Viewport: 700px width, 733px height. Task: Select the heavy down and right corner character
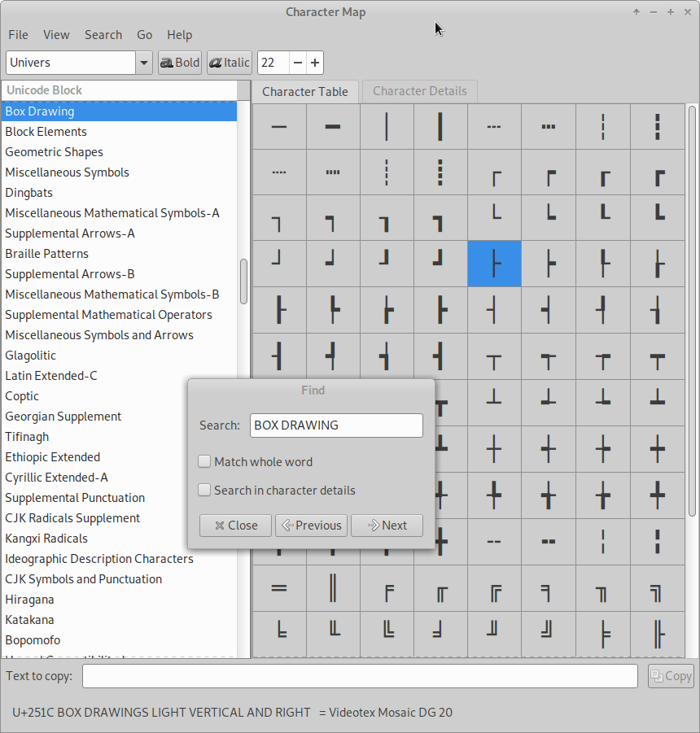click(x=658, y=172)
